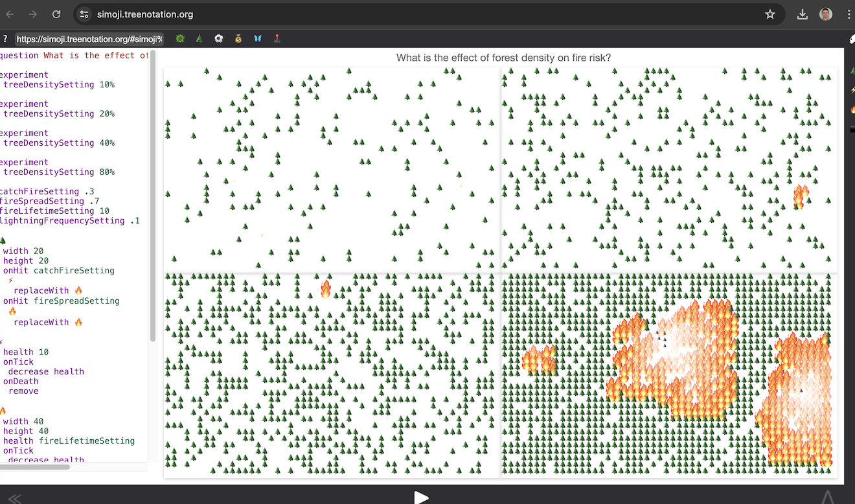The image size is (855, 504).
Task: Open the Chrome three-dot menu
Action: [x=849, y=14]
